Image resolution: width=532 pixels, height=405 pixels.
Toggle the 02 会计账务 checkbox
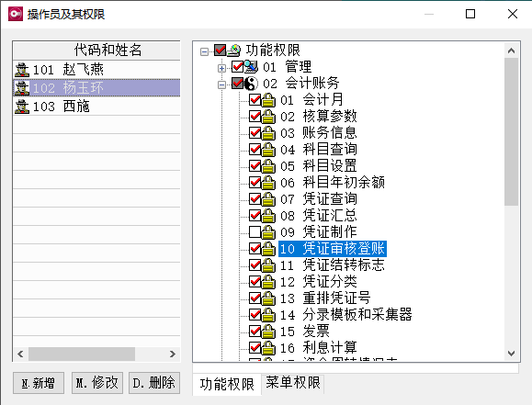tap(237, 84)
